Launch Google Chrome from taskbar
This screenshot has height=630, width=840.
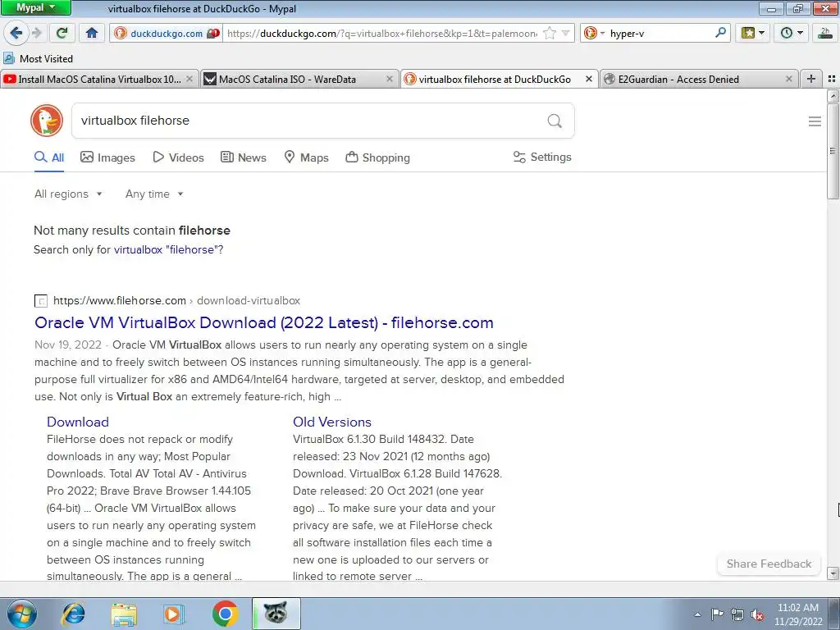225,614
